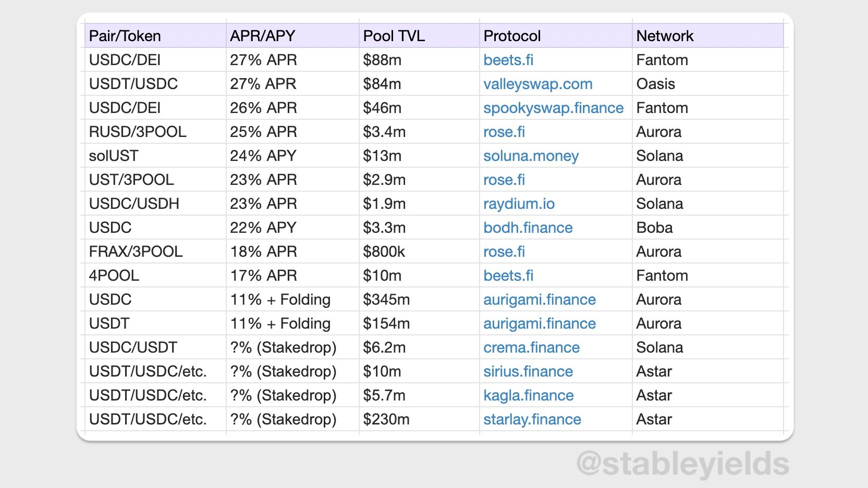
Task: Open the spookyswap.finance link
Action: (x=553, y=108)
